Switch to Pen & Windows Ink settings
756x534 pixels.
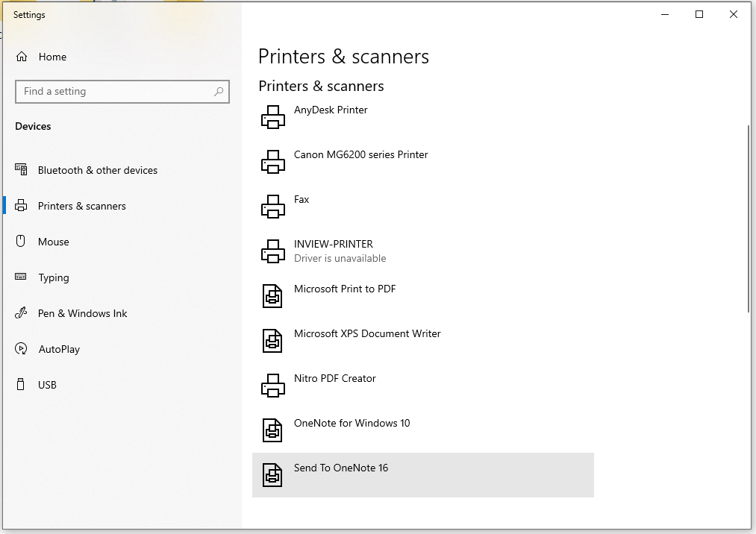82,313
